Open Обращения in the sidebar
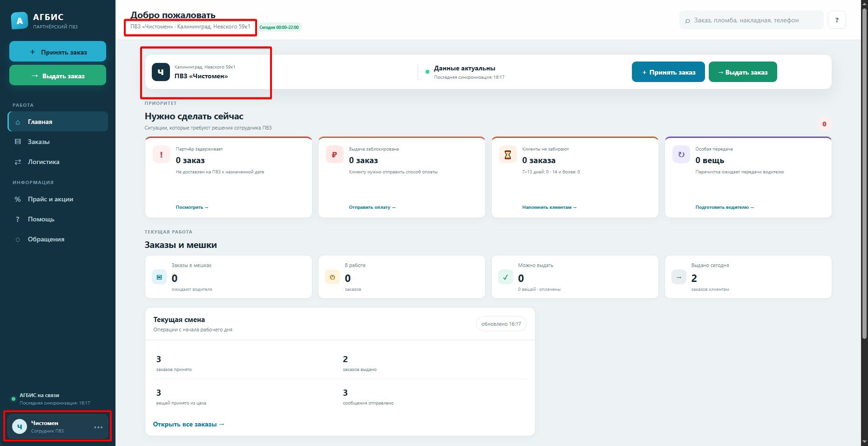868x446 pixels. (58, 240)
